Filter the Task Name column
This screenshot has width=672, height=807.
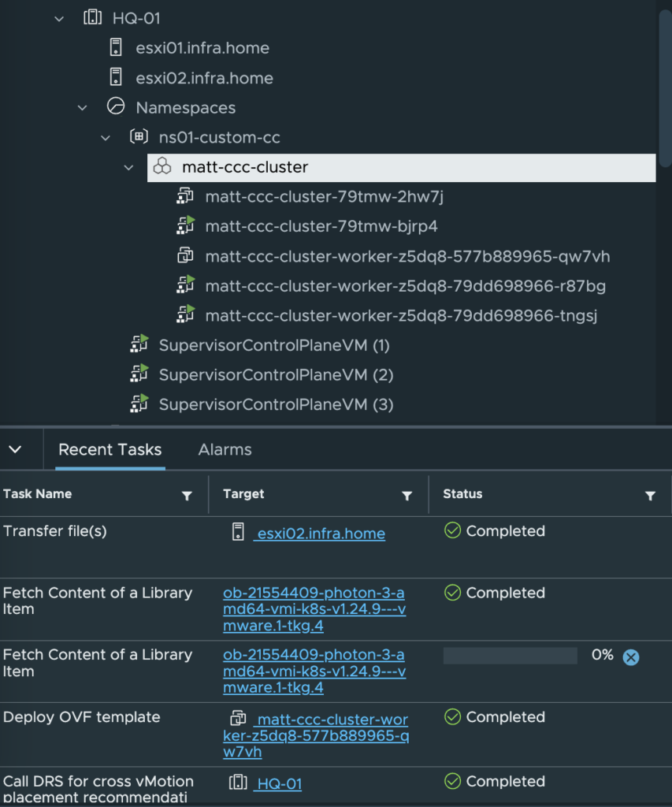pyautogui.click(x=187, y=496)
